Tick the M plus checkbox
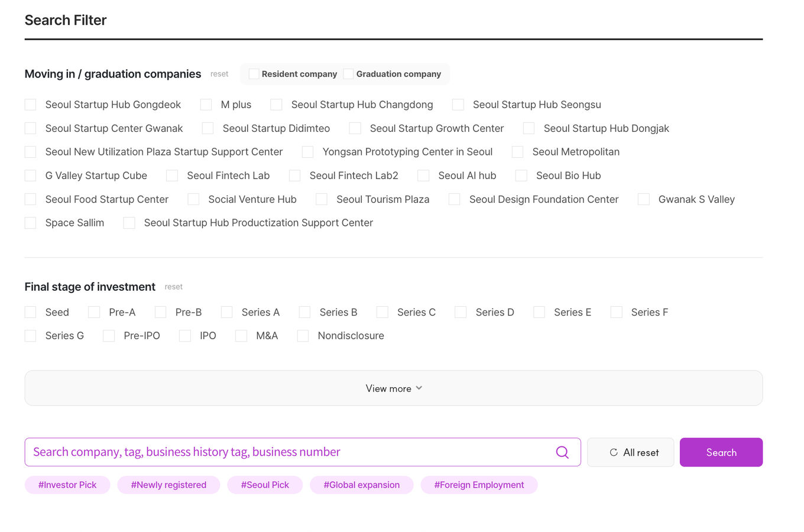Image resolution: width=804 pixels, height=532 pixels. pyautogui.click(x=206, y=105)
